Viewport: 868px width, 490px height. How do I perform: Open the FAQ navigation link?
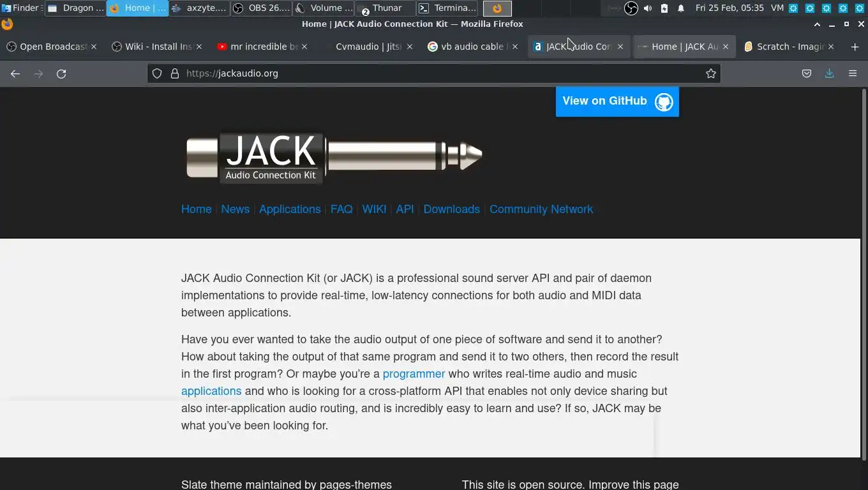(x=341, y=209)
